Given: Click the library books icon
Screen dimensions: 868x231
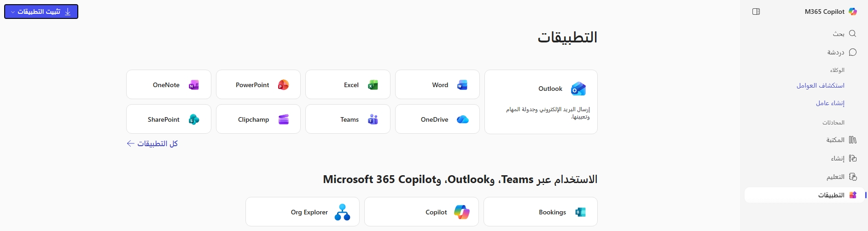Looking at the screenshot, I should 852,140.
